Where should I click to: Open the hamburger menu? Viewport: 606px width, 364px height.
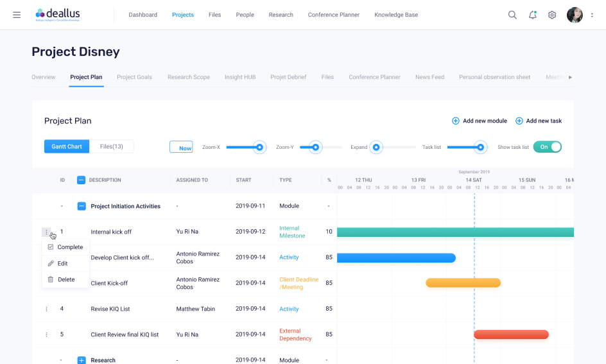point(17,15)
